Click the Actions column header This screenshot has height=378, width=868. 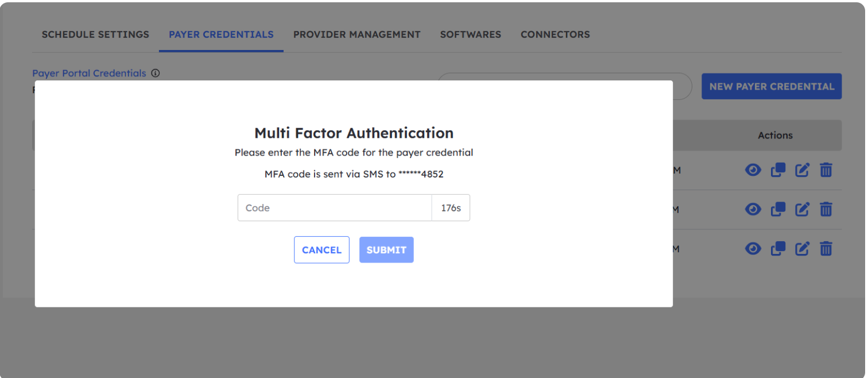point(775,136)
